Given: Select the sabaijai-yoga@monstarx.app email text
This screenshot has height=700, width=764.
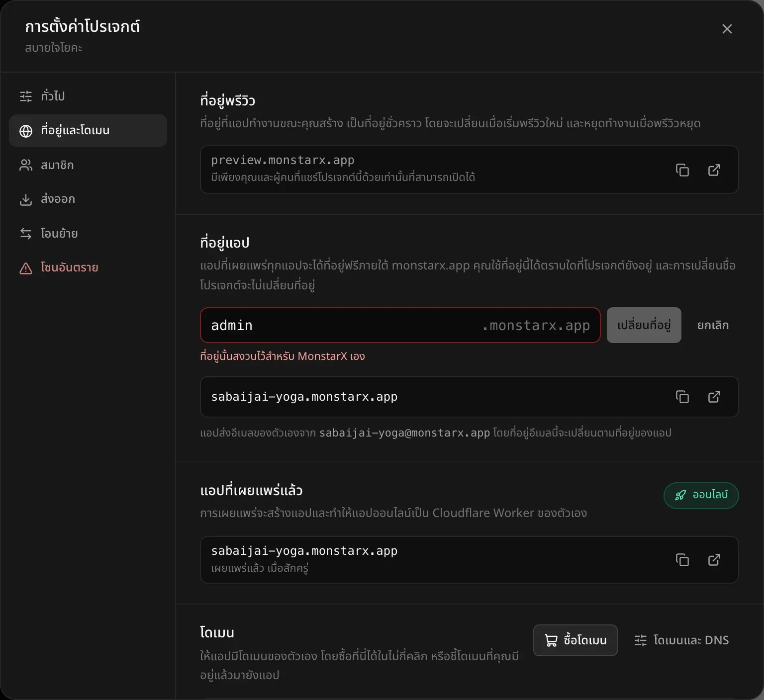Looking at the screenshot, I should click(404, 433).
